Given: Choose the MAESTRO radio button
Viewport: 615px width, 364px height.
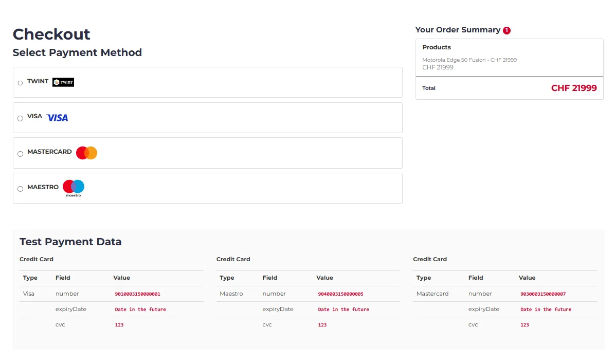Looking at the screenshot, I should click(x=21, y=189).
